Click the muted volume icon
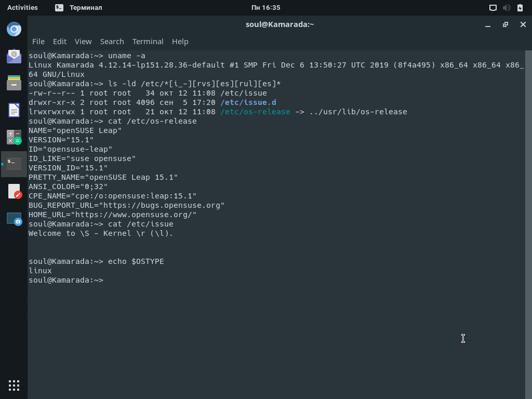 point(506,8)
